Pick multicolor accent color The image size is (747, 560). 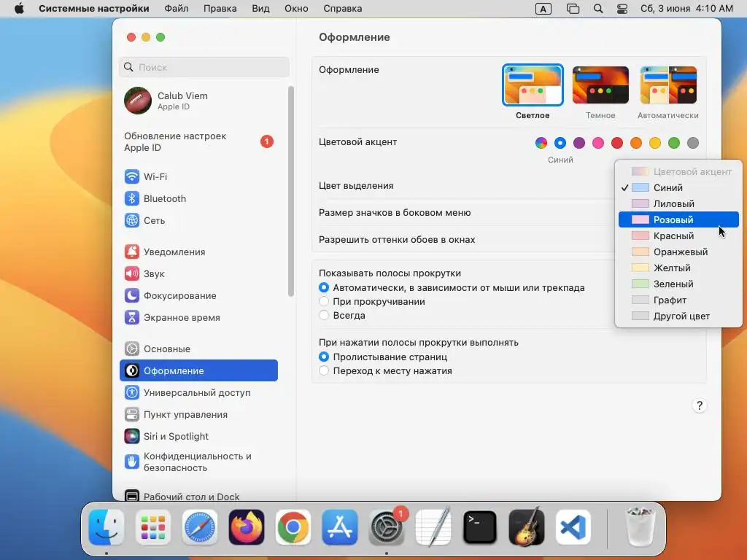click(541, 142)
